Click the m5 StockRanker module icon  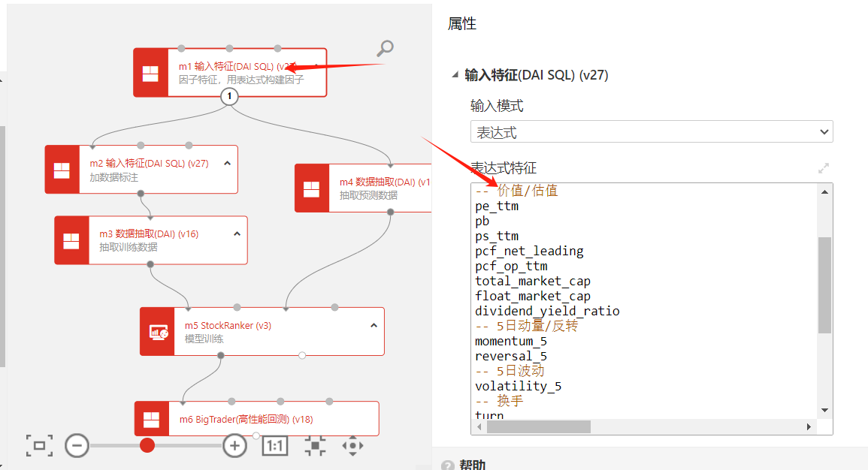tap(158, 331)
